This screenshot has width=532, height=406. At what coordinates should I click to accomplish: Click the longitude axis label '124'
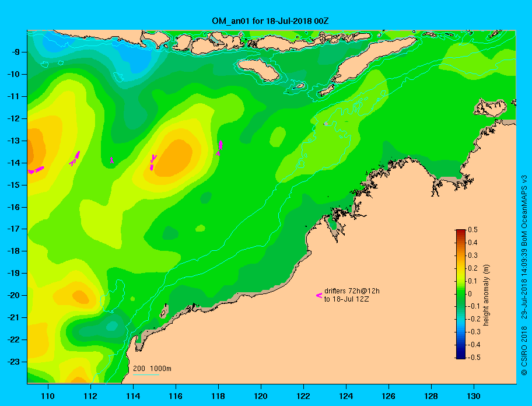[x=346, y=396]
